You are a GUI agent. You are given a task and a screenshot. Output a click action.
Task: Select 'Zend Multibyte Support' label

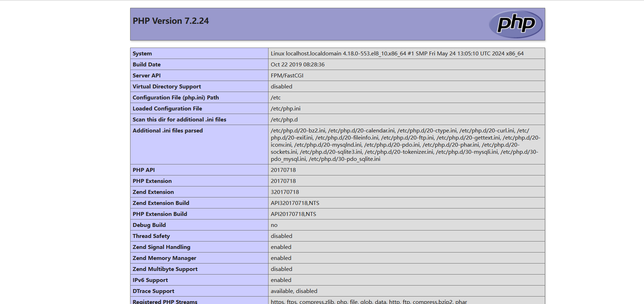[165, 269]
